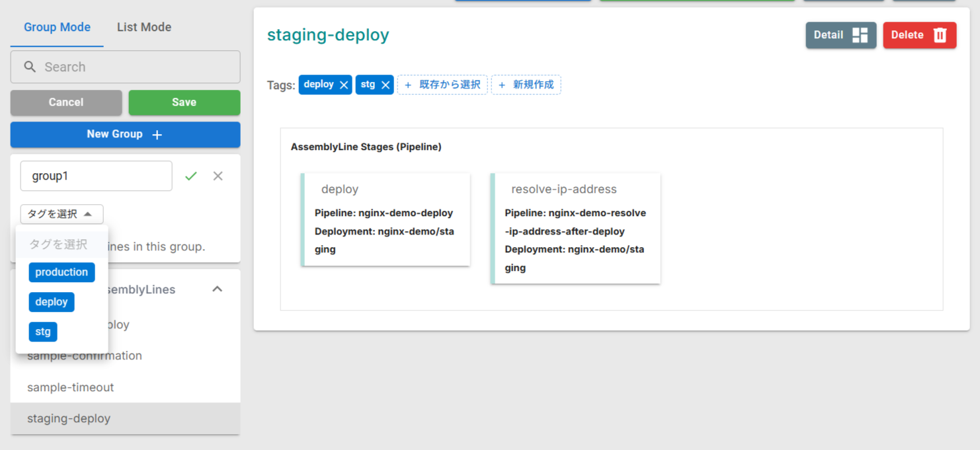
Task: Select the Group Mode tab
Action: (57, 27)
